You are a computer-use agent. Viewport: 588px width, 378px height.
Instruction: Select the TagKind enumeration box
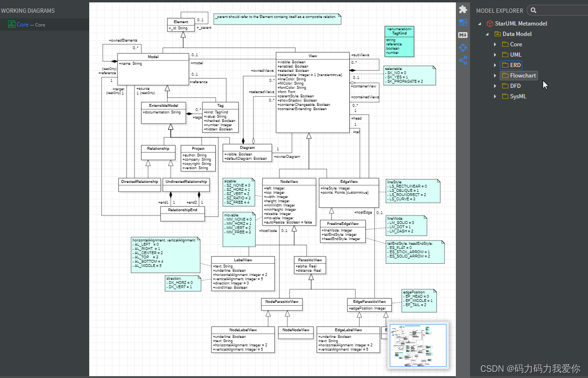(x=399, y=41)
